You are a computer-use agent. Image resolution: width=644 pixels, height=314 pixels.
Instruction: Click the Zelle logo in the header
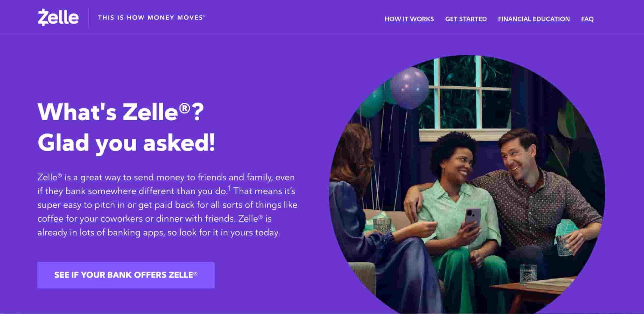[x=58, y=17]
